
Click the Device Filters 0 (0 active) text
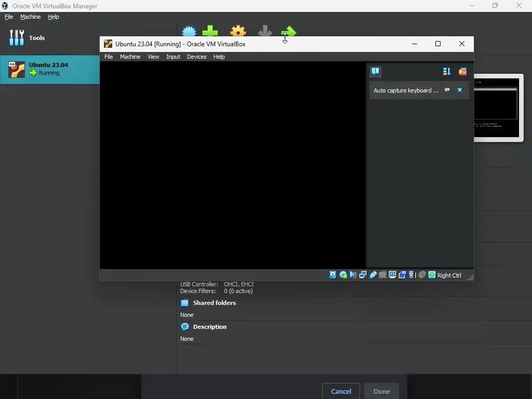[x=216, y=291]
